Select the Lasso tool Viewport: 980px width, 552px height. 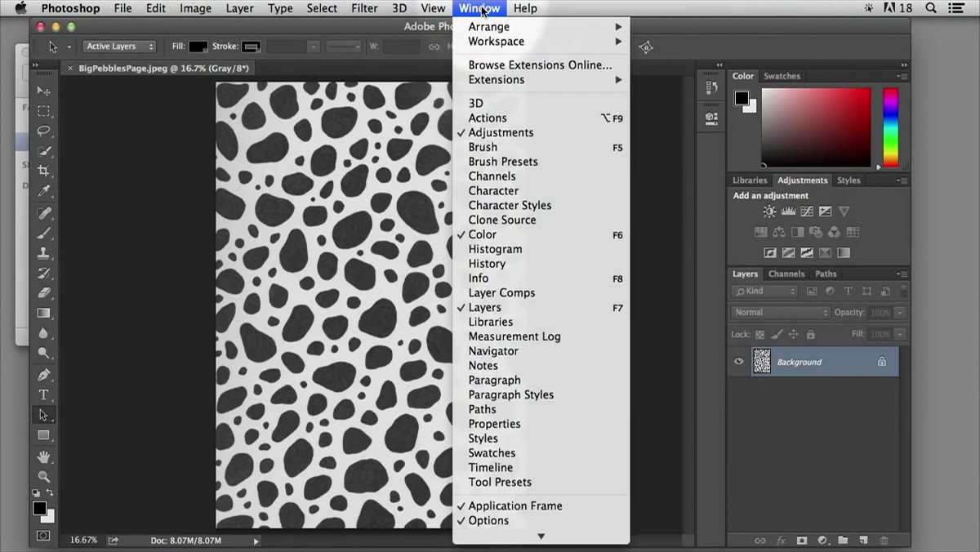(44, 131)
